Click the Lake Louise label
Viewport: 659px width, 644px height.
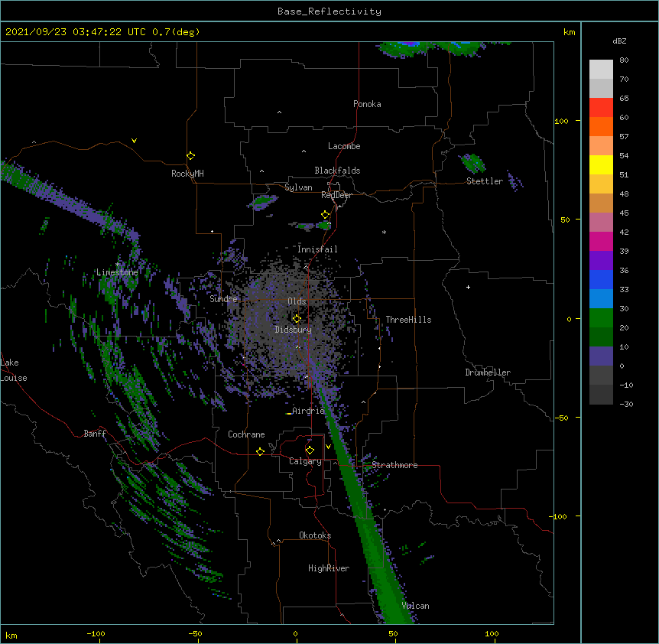point(14,370)
